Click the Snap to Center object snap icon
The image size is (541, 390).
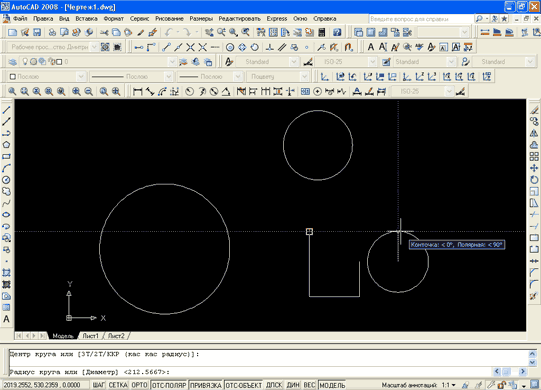[x=230, y=47]
